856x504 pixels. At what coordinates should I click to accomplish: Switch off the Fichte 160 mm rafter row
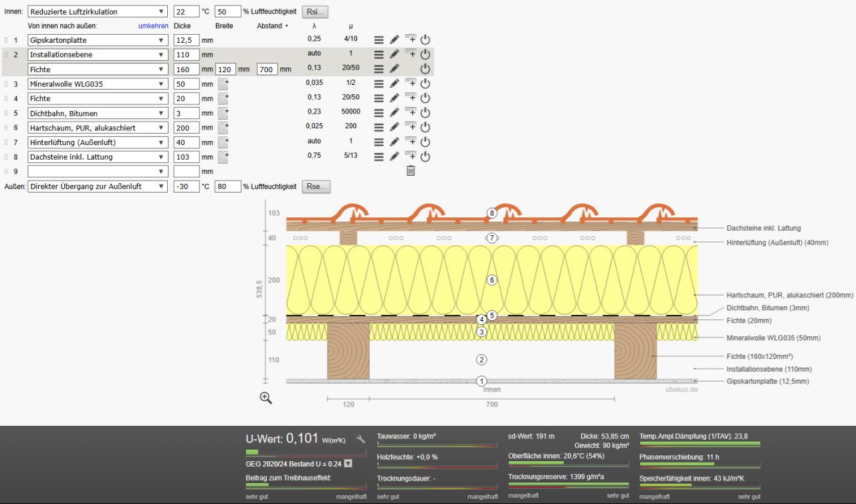pos(425,69)
